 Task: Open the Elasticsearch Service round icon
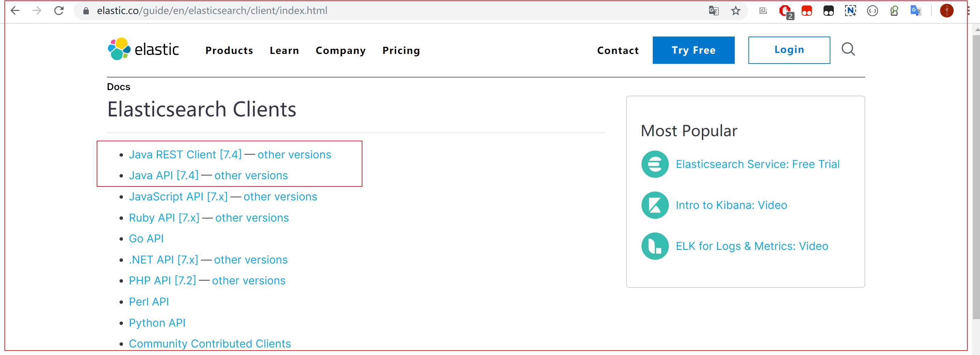click(x=655, y=164)
